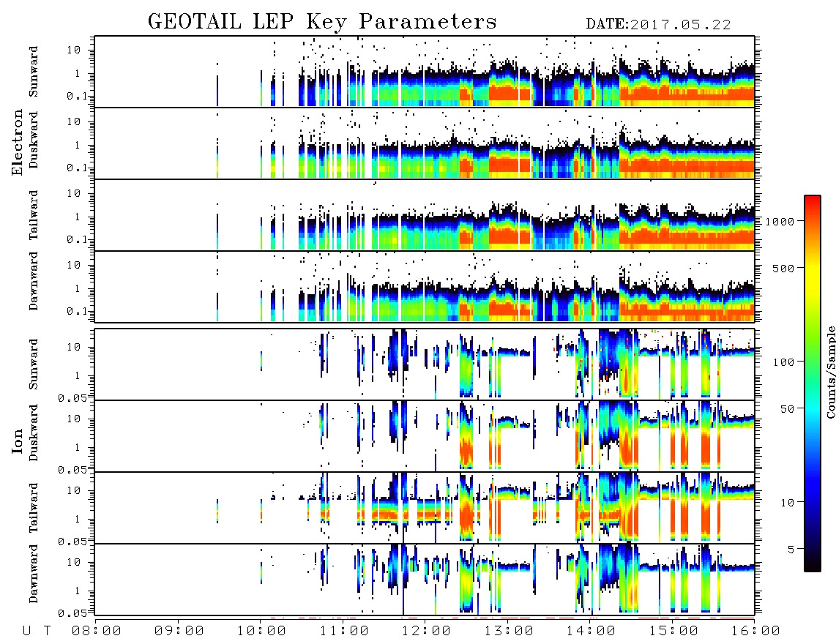Click the U T time axis label

[x=37, y=632]
